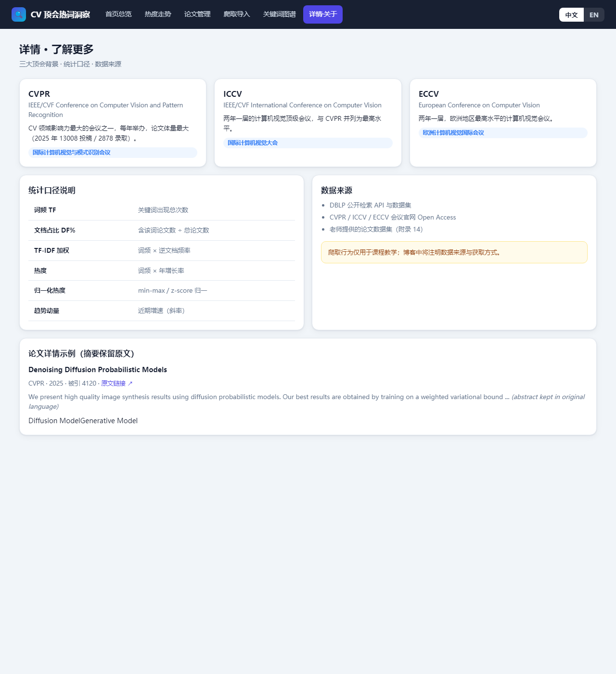Click the 统计口径说明 section heading
This screenshot has height=674, width=616.
click(x=52, y=190)
